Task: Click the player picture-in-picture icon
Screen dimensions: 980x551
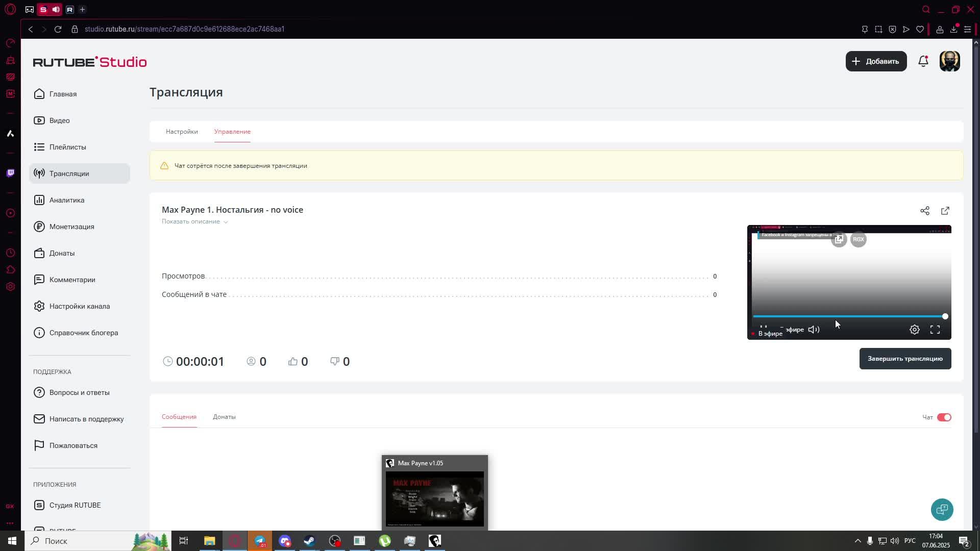Action: pos(839,239)
